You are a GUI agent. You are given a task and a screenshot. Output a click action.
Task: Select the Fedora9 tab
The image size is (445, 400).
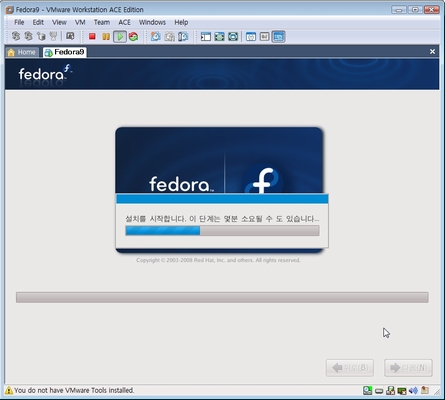coord(65,52)
